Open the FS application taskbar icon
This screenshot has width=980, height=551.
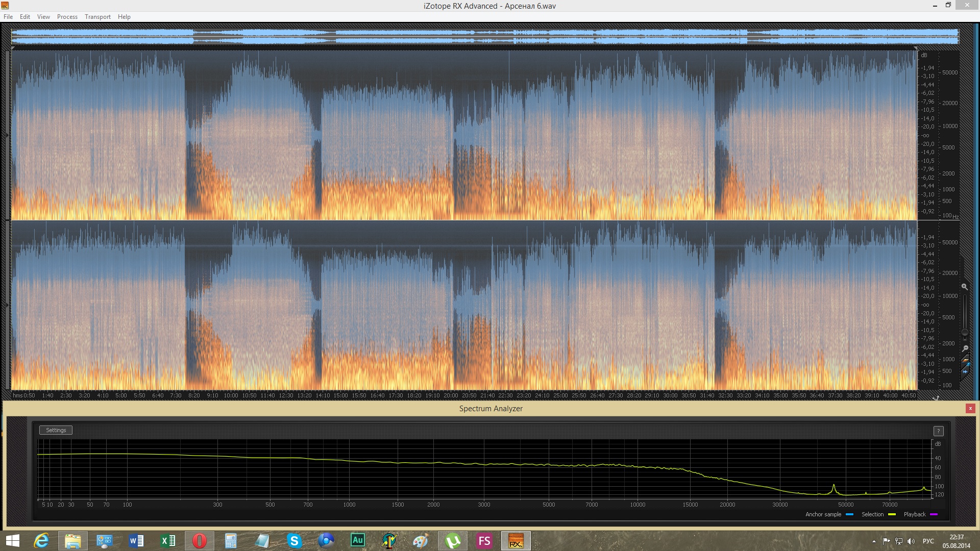(x=484, y=541)
